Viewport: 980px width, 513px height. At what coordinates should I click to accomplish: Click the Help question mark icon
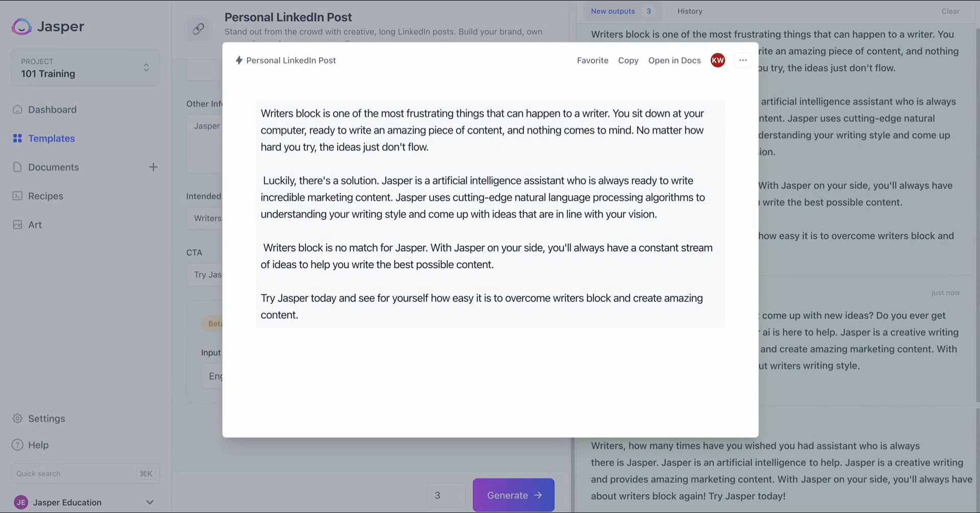17,445
